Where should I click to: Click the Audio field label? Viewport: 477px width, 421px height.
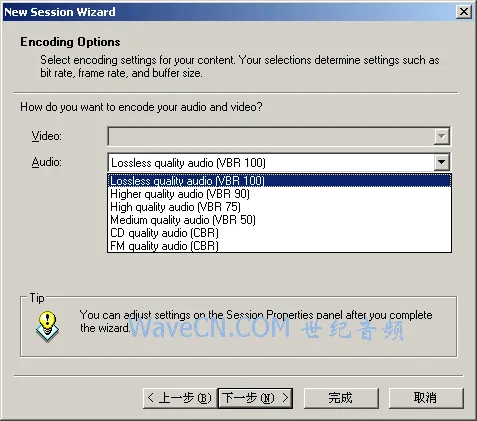point(47,162)
